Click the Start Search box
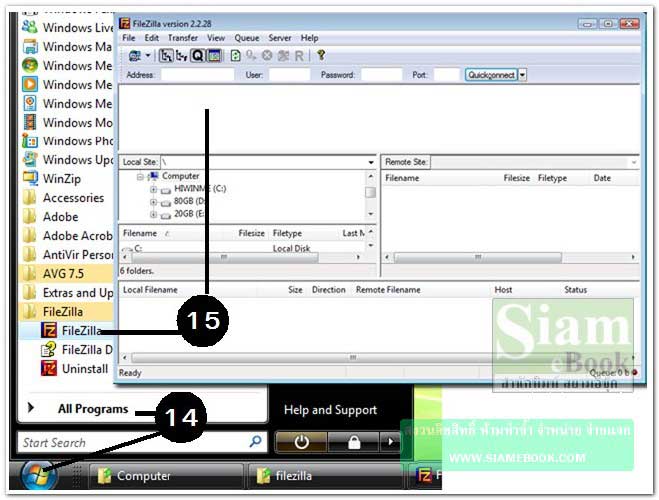The image size is (659, 500). 142,442
